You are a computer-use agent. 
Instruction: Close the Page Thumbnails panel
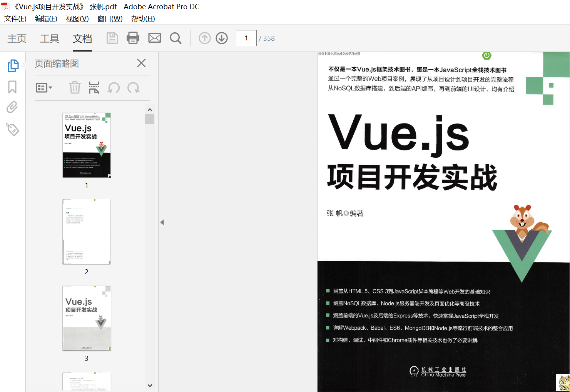click(141, 63)
